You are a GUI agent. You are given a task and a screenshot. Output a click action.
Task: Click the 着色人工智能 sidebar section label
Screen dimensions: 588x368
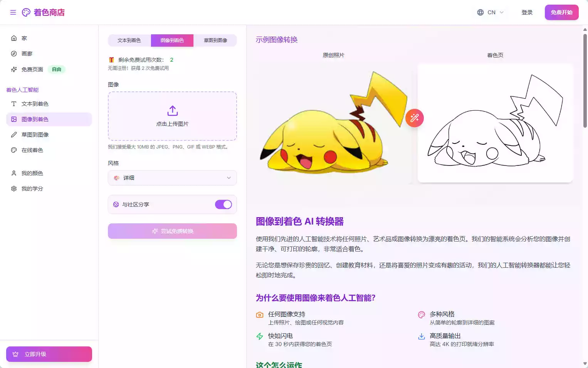(x=22, y=90)
